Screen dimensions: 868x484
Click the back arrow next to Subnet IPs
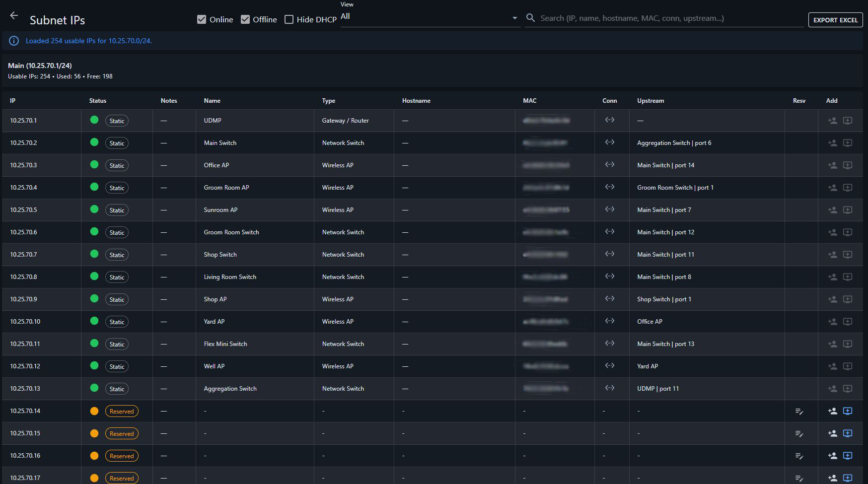coord(14,16)
